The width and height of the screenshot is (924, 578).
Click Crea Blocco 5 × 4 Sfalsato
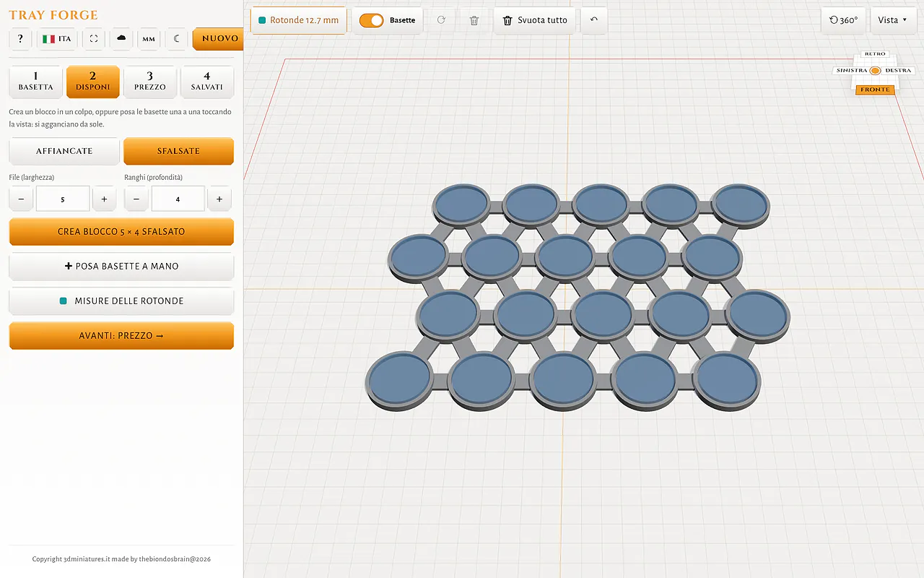[x=121, y=232]
